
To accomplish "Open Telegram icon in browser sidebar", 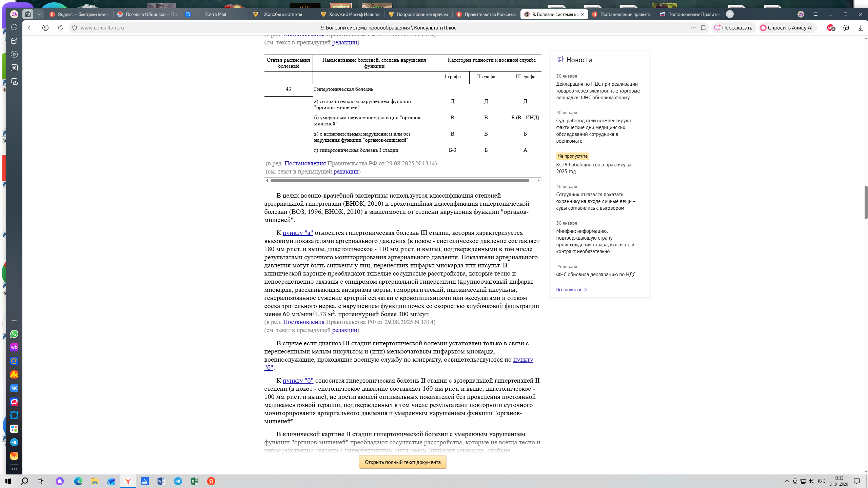I will [x=14, y=442].
